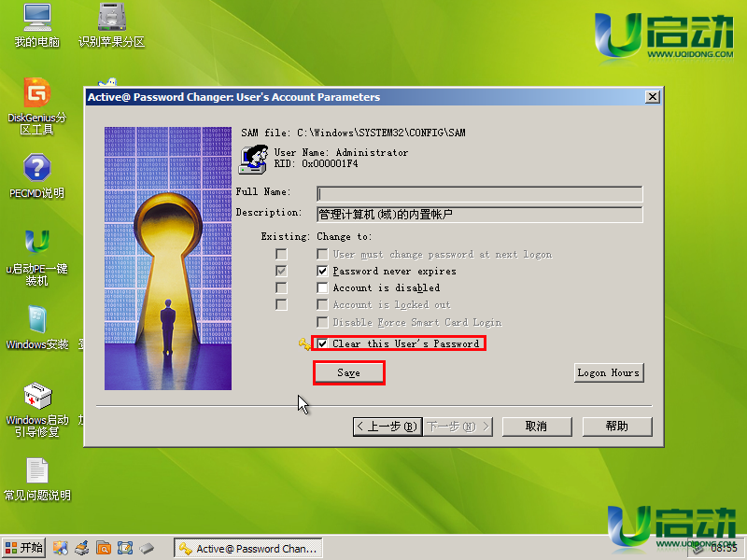Launch DiskGenius分区工具 desktop icon

[37, 106]
